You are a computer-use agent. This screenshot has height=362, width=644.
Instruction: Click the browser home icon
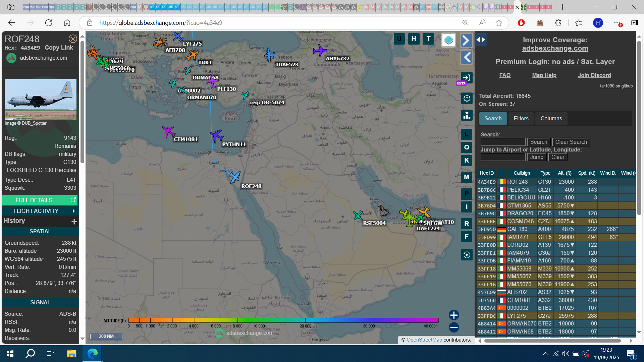pos(67,23)
